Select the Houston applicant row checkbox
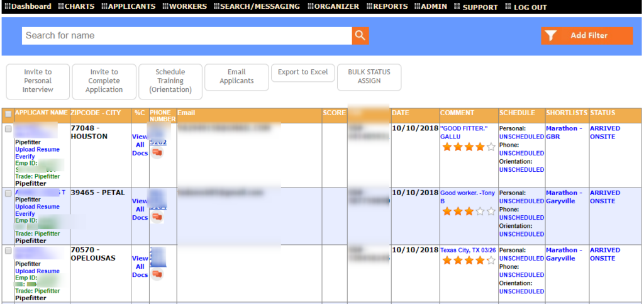Image resolution: width=644 pixels, height=304 pixels. (8, 129)
